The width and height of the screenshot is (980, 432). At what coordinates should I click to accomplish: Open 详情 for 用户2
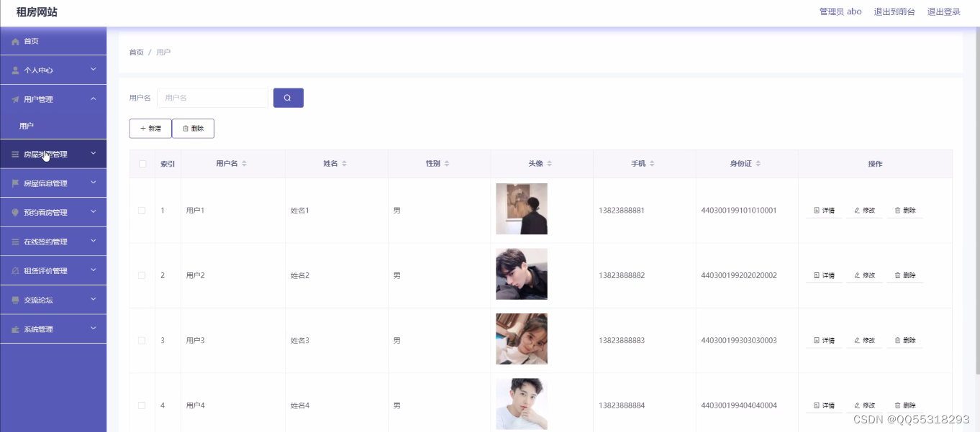[824, 275]
